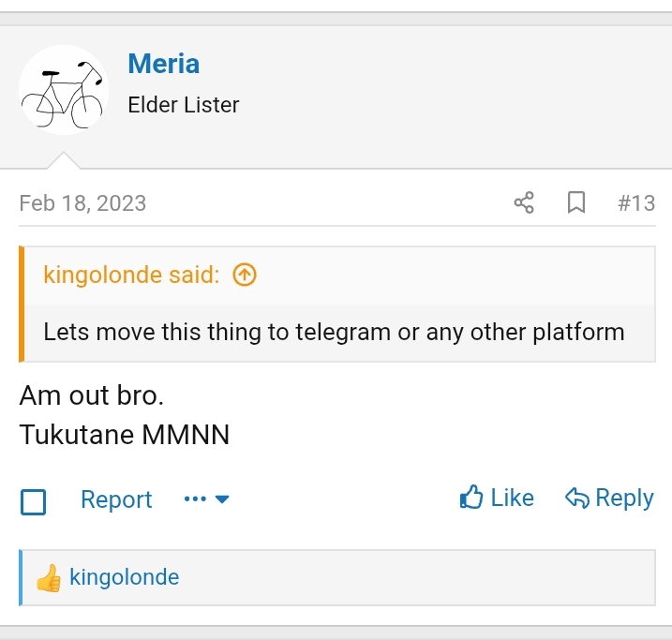
Task: Click the up-arrow icon beside kingolonde said
Action: point(244,275)
